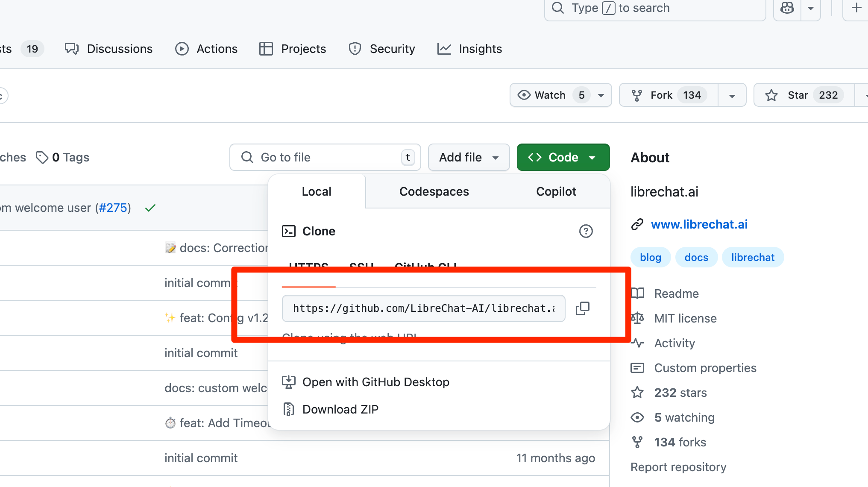The height and width of the screenshot is (487, 868).
Task: Switch to the Codespaces tab
Action: pyautogui.click(x=434, y=191)
